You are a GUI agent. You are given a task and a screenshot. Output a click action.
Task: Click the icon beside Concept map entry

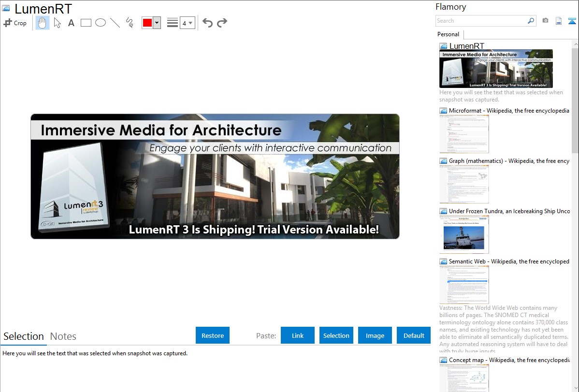coord(443,360)
